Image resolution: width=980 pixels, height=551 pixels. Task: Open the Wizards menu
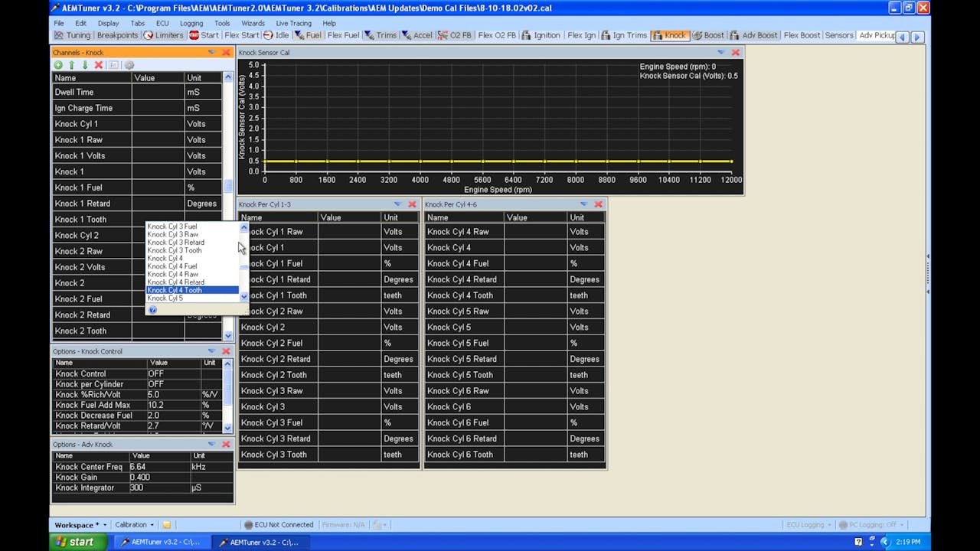pyautogui.click(x=253, y=23)
